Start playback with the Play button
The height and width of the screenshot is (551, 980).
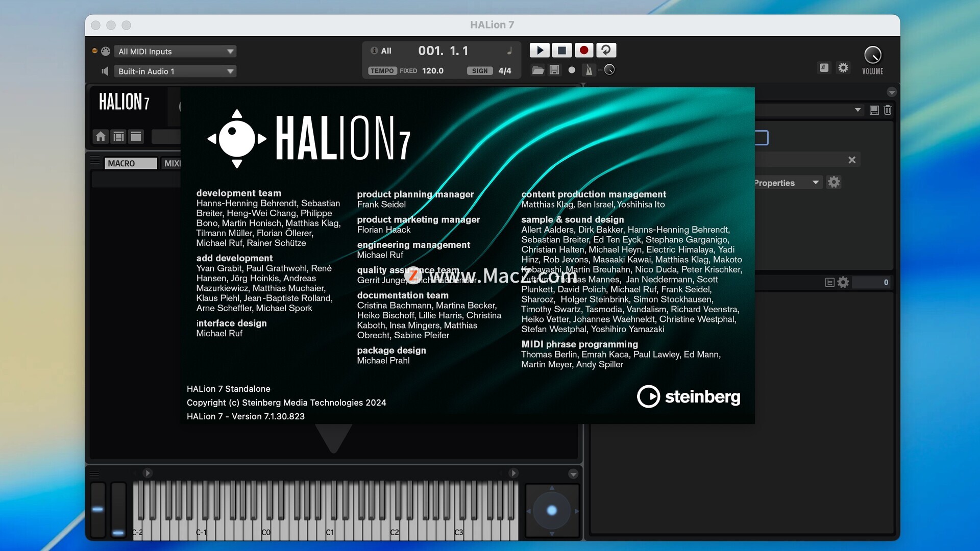(x=540, y=50)
